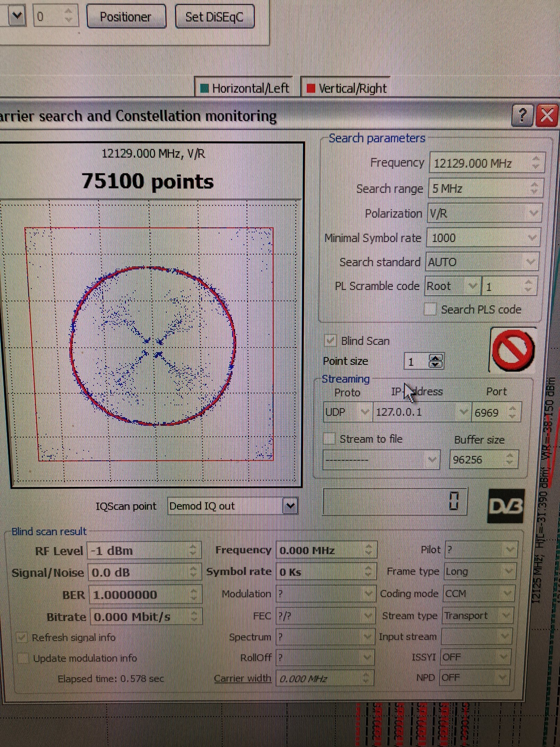Toggle the Blind Scan checkbox
The width and height of the screenshot is (560, 747).
click(330, 341)
